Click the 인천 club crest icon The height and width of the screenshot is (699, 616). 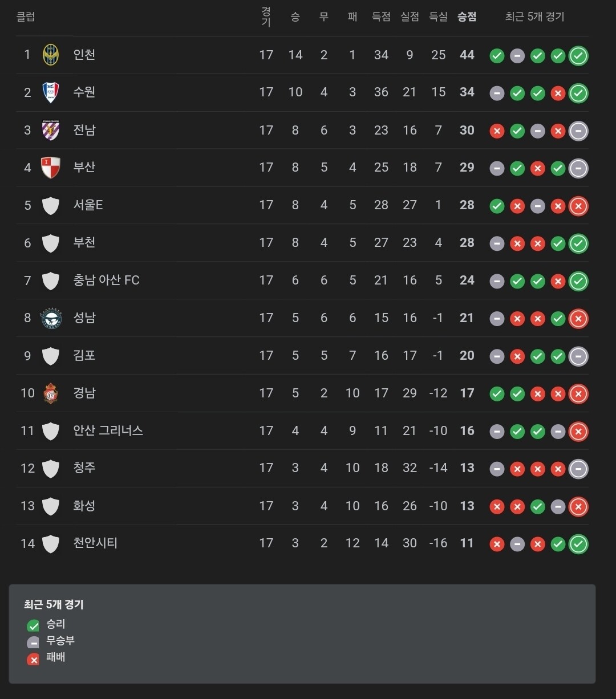point(51,55)
